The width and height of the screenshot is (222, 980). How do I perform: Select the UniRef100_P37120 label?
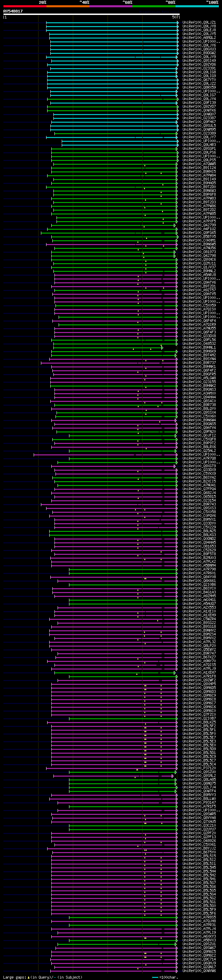pos(199,768)
